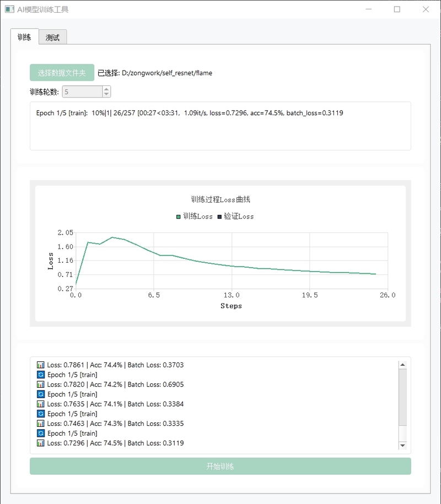Viewport: 441px width, 504px height.
Task: Click chart icon beside Loss: 0.7820 entry
Action: (x=41, y=384)
